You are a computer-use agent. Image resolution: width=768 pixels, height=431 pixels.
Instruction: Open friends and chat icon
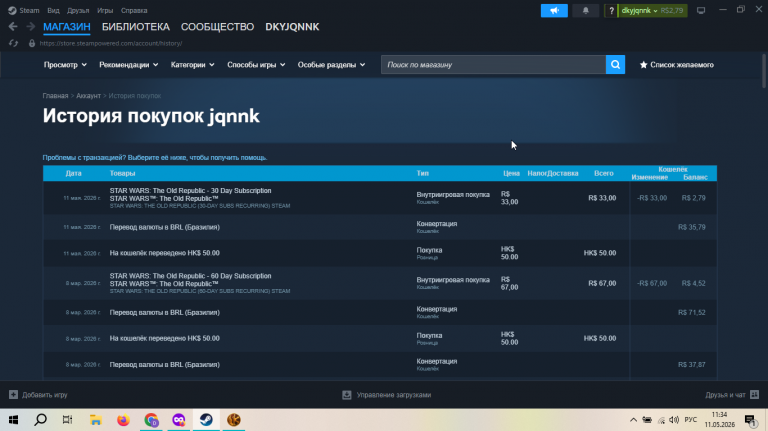754,395
